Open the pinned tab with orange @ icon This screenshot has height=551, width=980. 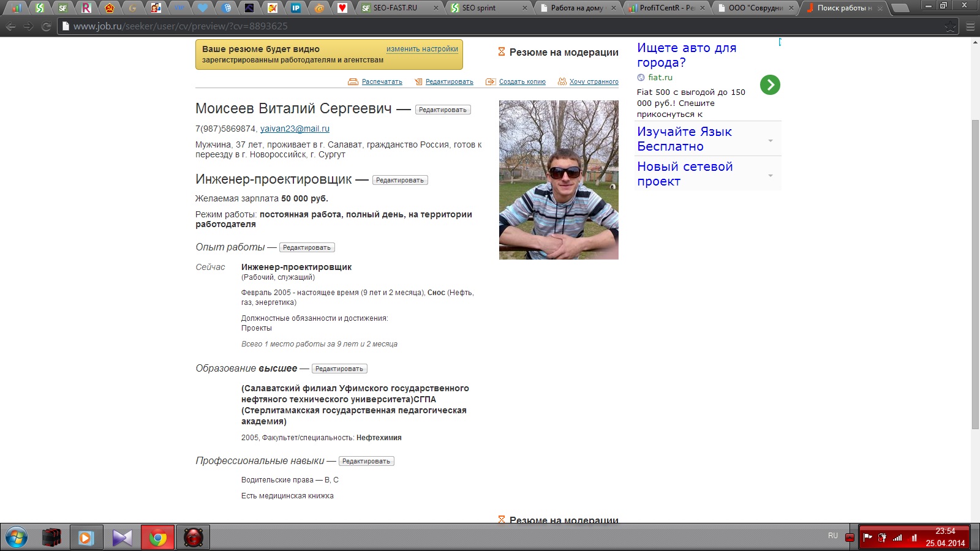(319, 8)
